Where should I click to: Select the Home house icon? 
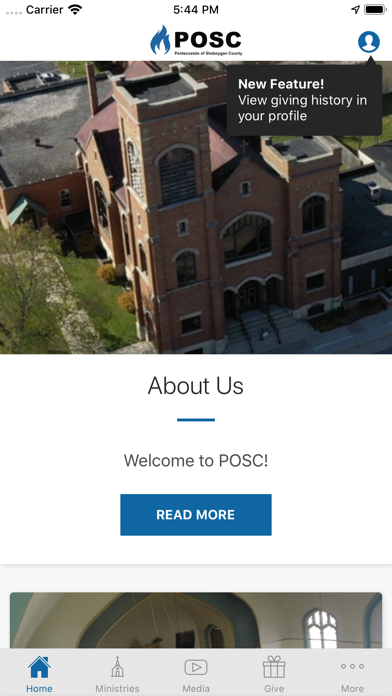pos(39,667)
